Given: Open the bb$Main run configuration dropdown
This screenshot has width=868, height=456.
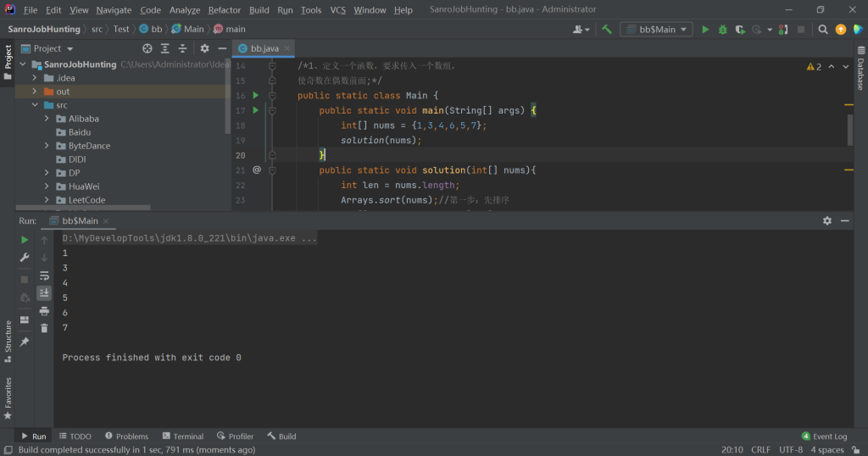Looking at the screenshot, I should point(657,29).
